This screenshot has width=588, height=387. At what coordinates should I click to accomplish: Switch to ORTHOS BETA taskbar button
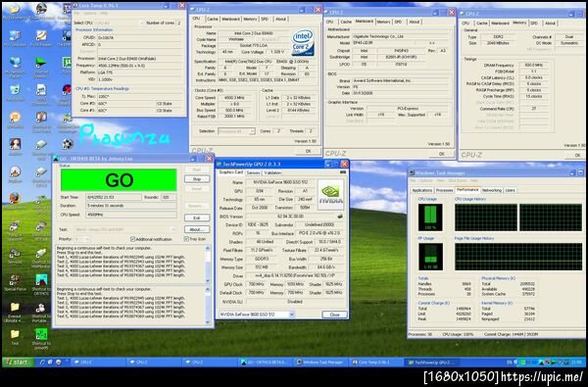coord(266,363)
